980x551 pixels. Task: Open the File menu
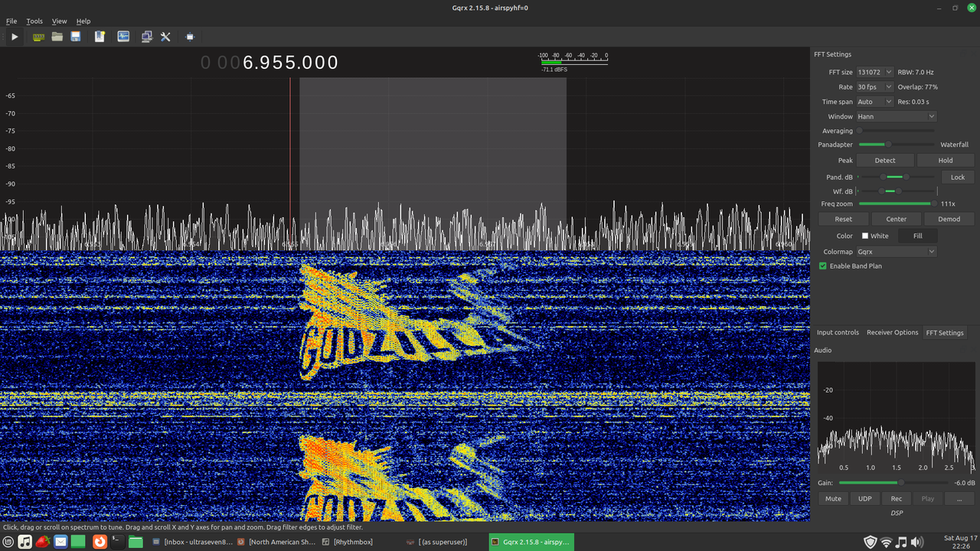coord(11,21)
